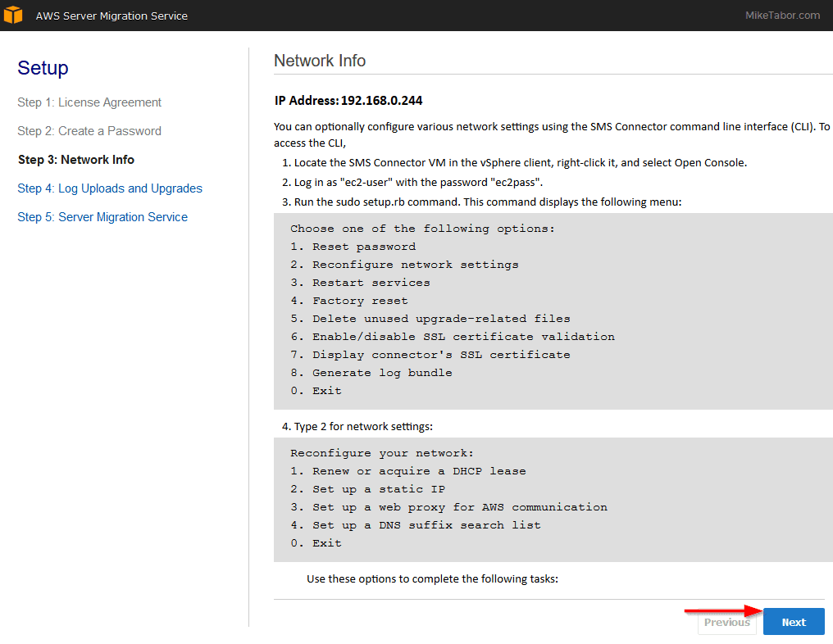Click line '1. Reset password'
The height and width of the screenshot is (644, 833).
click(353, 247)
